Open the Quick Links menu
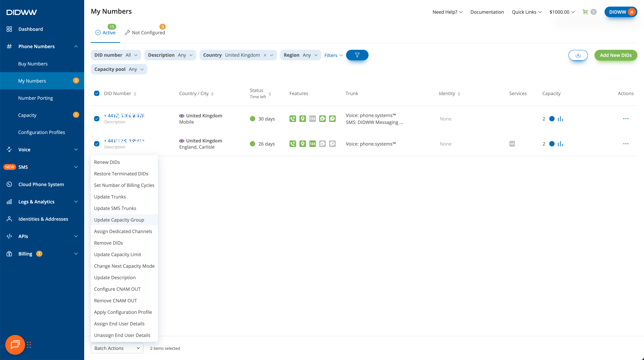The width and height of the screenshot is (644, 360). [x=527, y=12]
